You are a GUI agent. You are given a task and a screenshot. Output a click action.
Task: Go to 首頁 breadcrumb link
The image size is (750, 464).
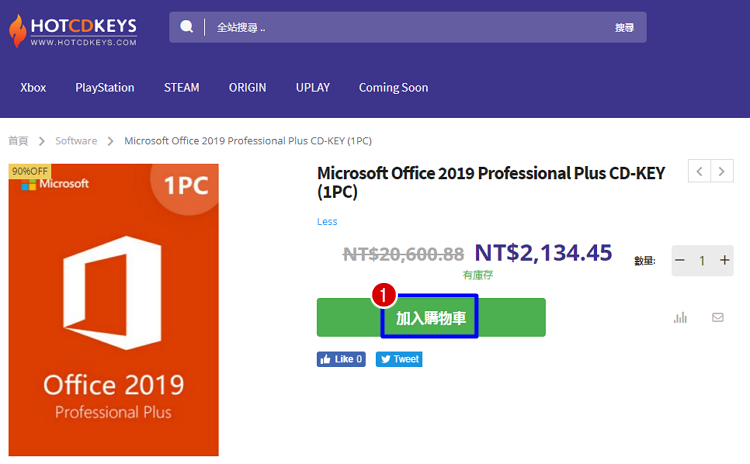pos(18,141)
